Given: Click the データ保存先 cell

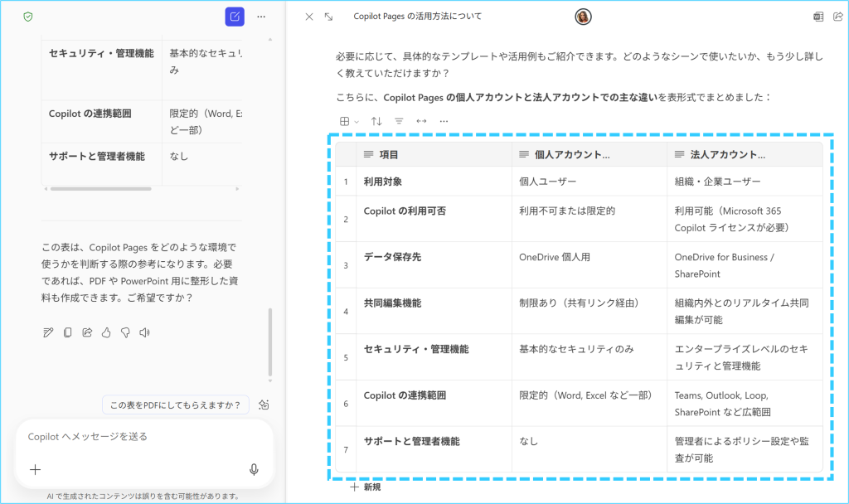Looking at the screenshot, I should pyautogui.click(x=434, y=264).
